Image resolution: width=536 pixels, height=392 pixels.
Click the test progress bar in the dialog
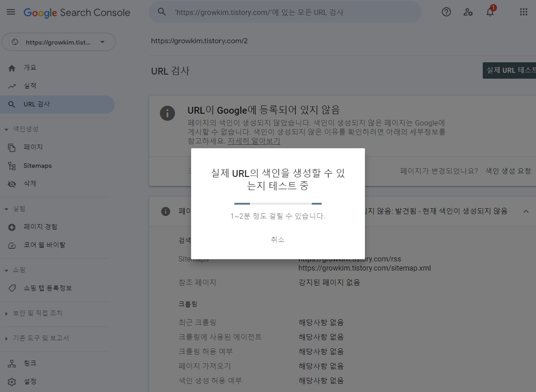coord(278,204)
